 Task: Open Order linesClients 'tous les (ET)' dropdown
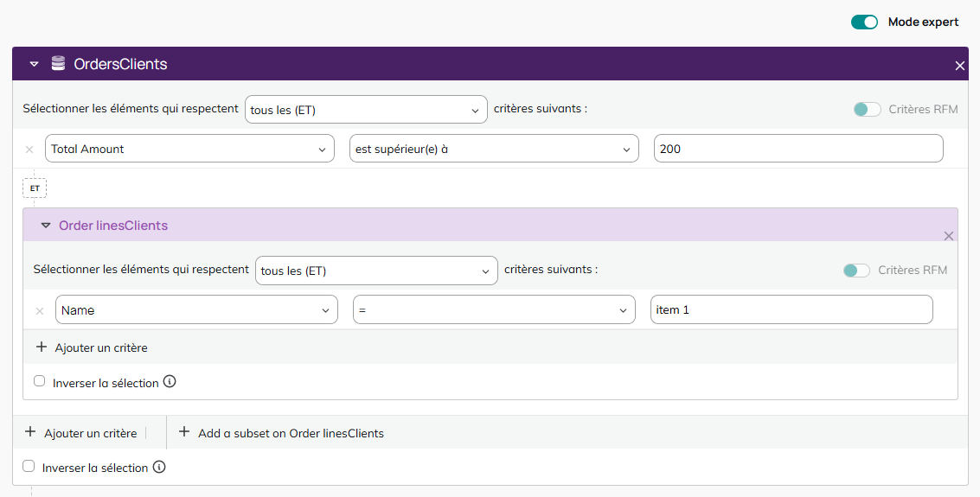click(376, 271)
